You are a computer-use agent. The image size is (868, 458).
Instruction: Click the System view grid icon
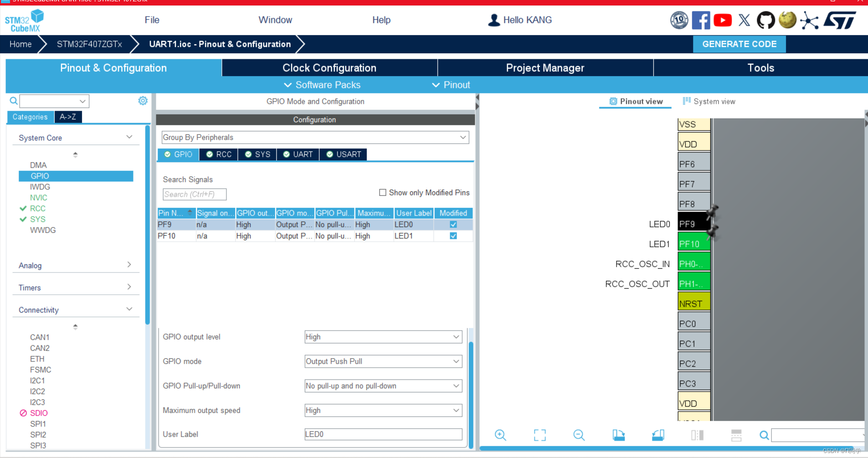point(687,101)
